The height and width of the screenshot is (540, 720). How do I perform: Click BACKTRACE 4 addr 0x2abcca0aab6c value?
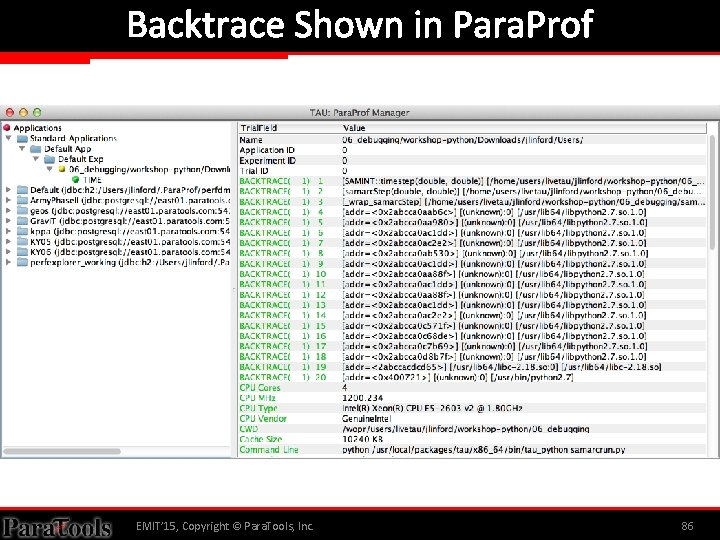[x=494, y=212]
